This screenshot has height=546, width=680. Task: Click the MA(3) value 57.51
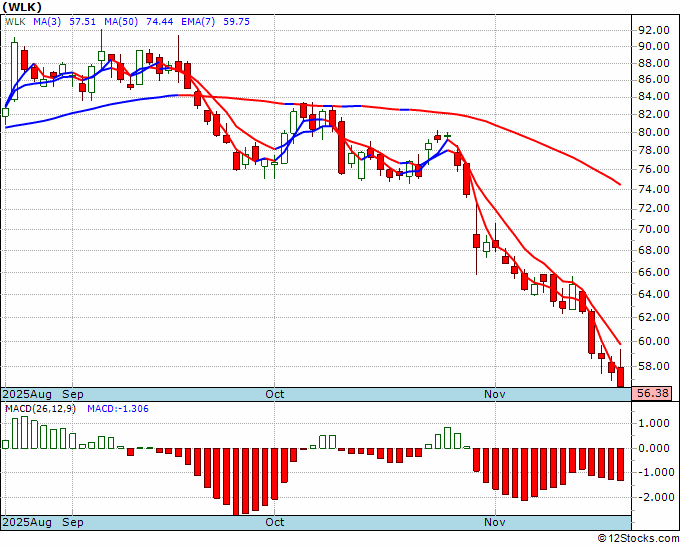83,22
